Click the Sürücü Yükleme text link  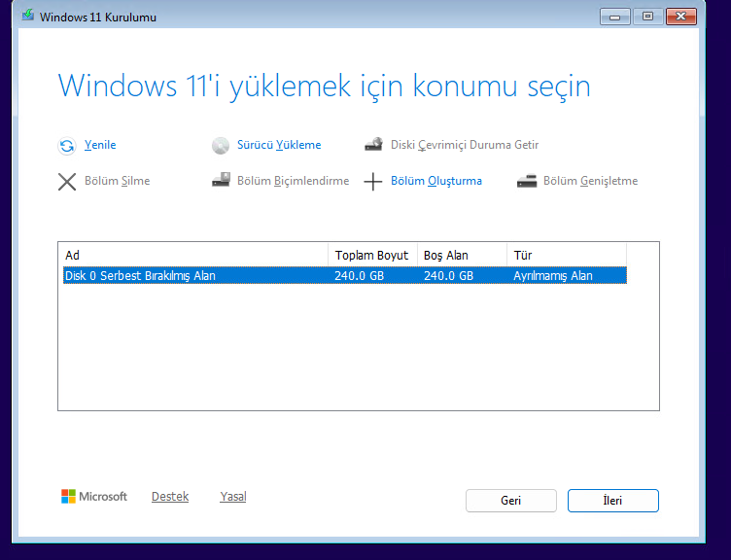point(279,145)
